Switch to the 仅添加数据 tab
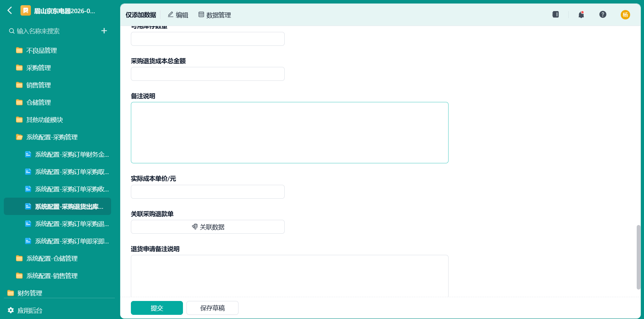The image size is (644, 319). click(141, 15)
